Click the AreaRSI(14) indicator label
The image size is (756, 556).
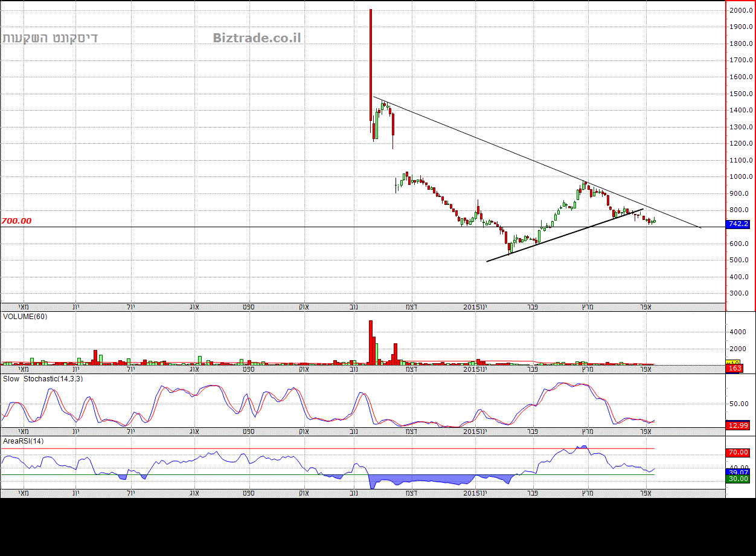[x=23, y=441]
